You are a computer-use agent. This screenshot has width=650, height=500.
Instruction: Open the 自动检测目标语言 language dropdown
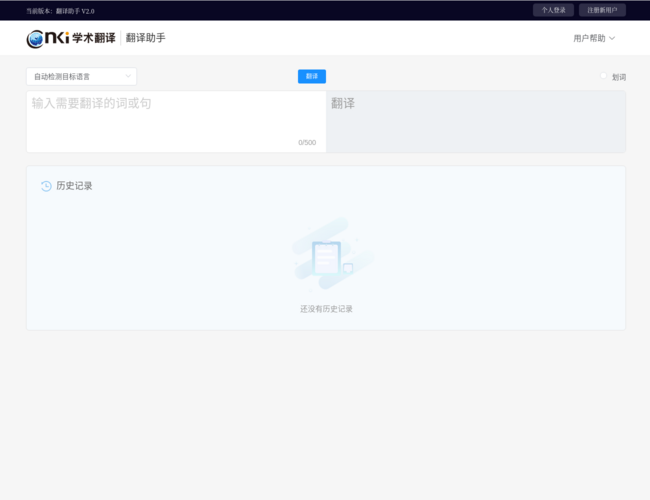[x=81, y=77]
